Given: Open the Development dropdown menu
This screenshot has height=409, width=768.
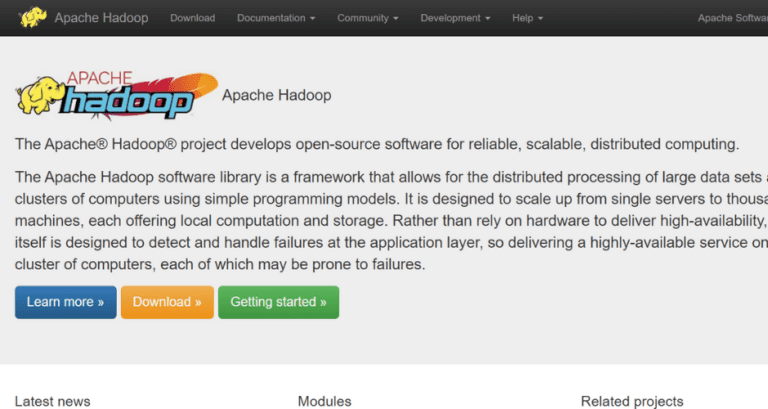Looking at the screenshot, I should [x=455, y=18].
